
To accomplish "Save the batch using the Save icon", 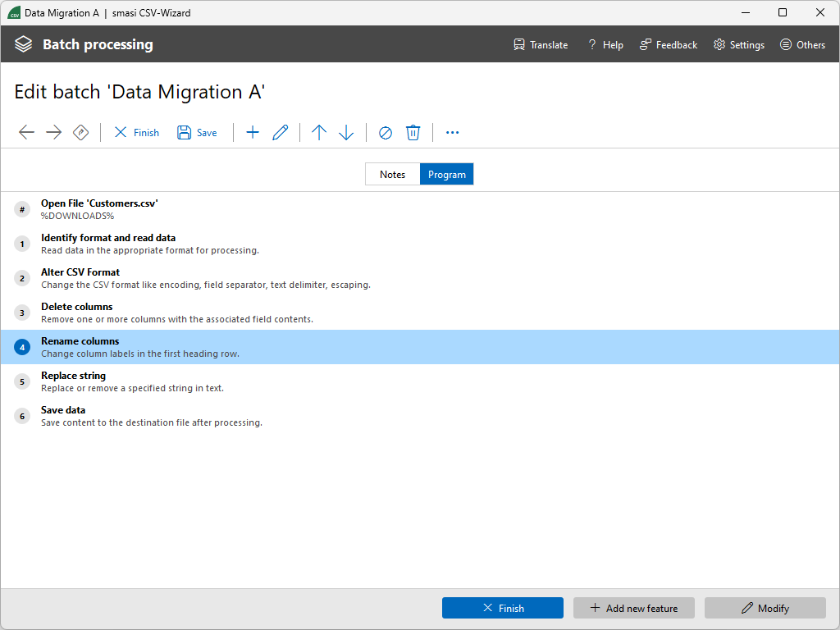I will 197,132.
